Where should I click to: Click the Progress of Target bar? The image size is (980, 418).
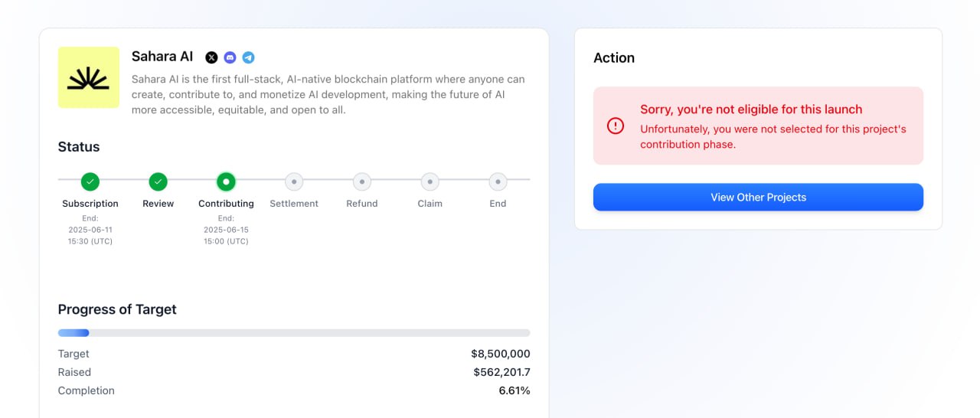pyautogui.click(x=294, y=333)
